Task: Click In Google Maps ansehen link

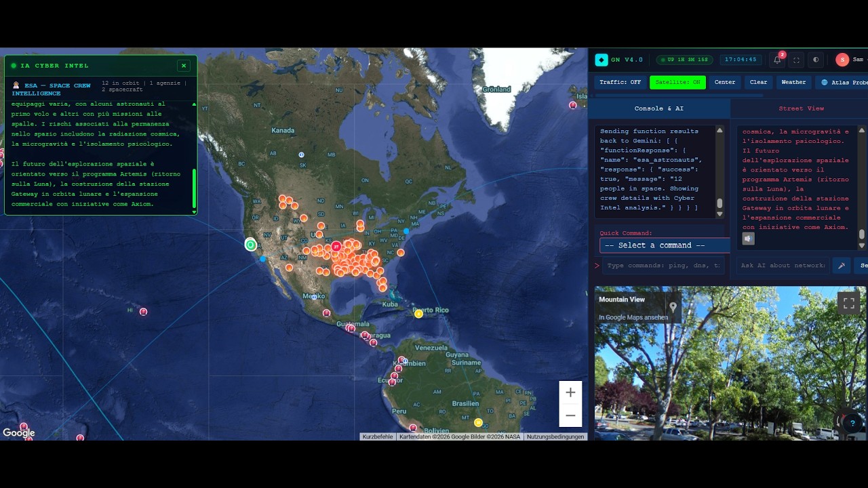Action: [x=633, y=317]
